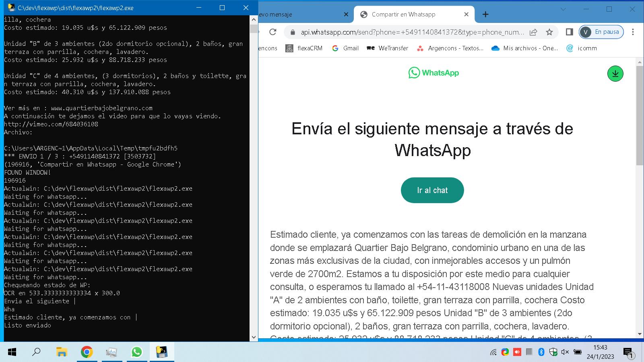Click the gray square tray icon
The image size is (644, 362).
point(529,352)
